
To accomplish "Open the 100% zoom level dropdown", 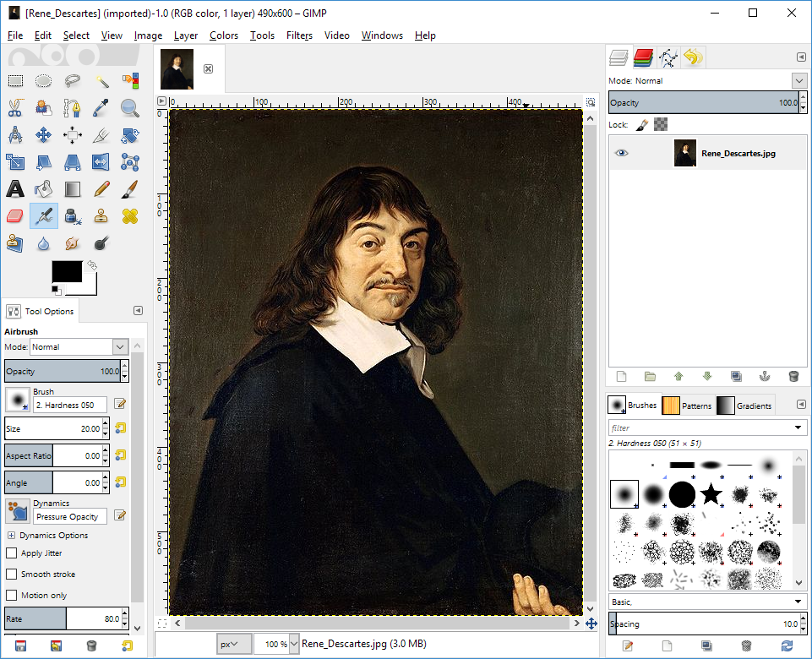I will point(293,644).
